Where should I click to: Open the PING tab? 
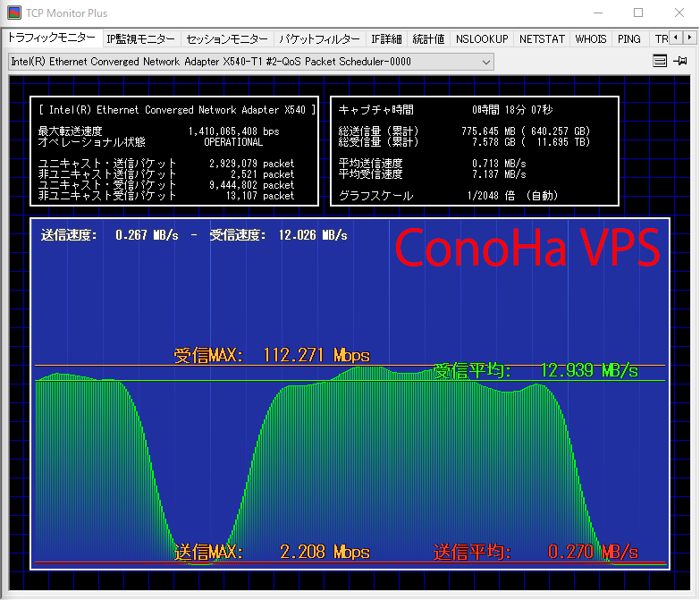click(628, 39)
